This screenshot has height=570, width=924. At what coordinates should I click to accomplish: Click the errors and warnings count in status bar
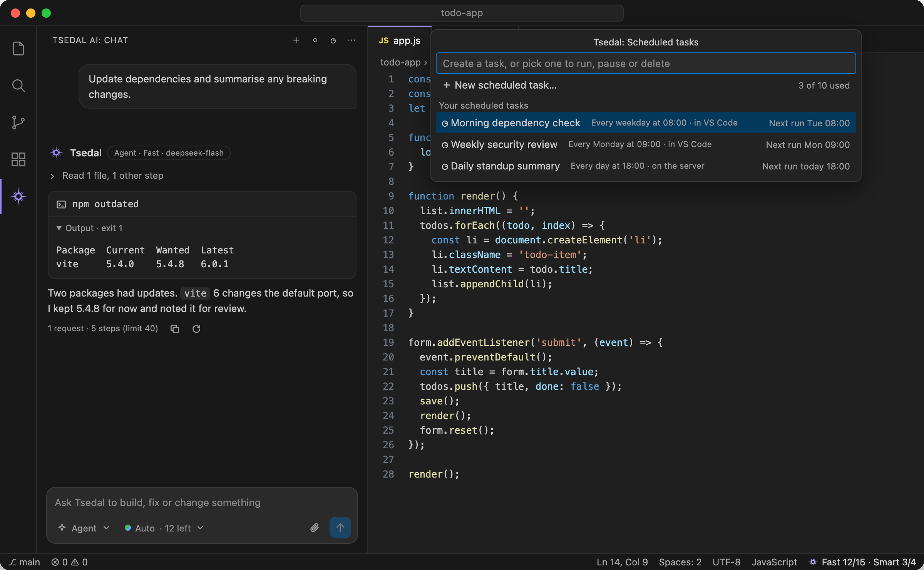coord(69,562)
